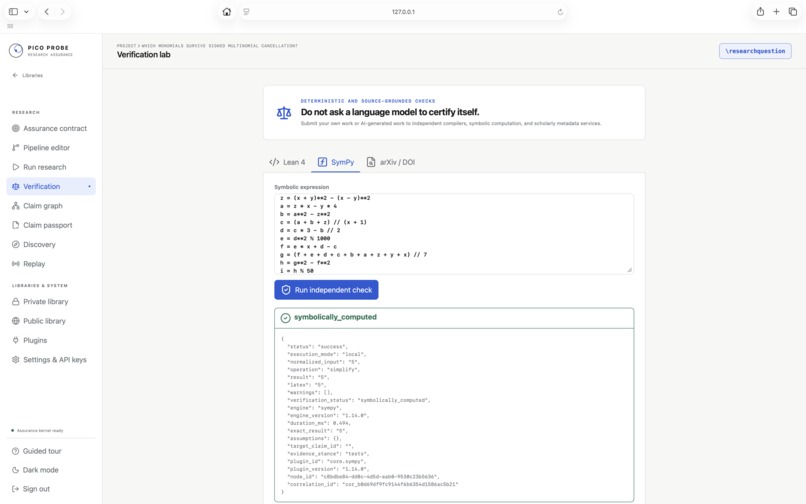Click the Public library globe icon
The image size is (806, 504).
click(x=15, y=321)
